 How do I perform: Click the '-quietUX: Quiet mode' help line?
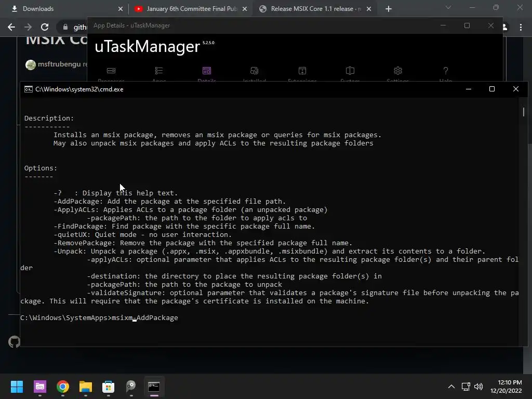pos(142,235)
